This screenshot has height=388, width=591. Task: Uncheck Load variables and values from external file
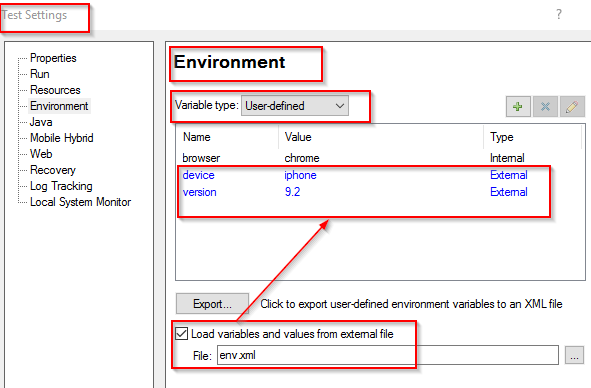click(x=182, y=334)
